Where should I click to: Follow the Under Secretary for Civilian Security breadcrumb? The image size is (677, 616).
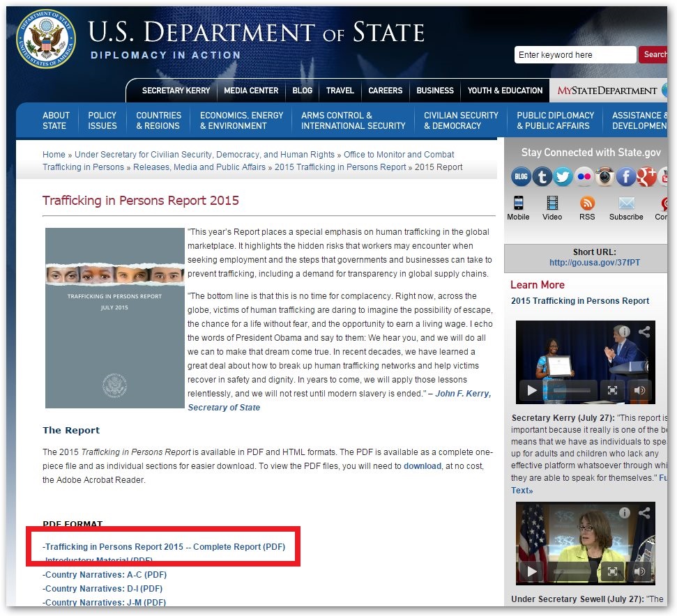(204, 155)
